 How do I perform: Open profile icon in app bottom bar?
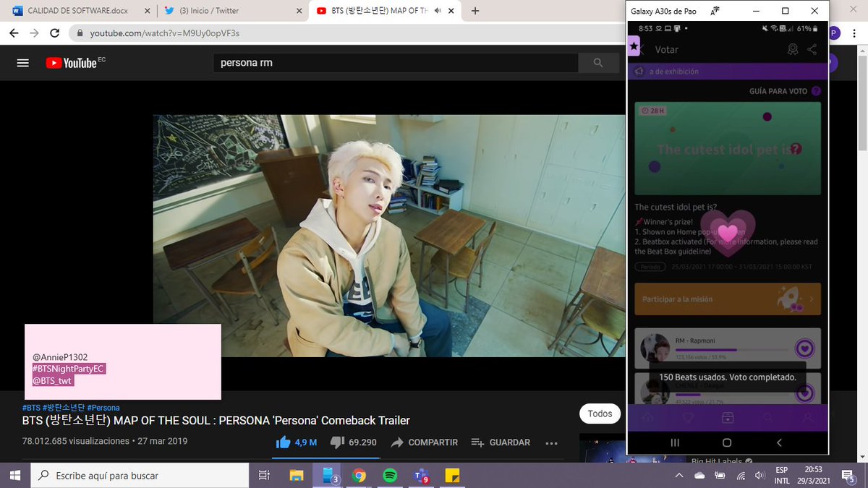808,418
